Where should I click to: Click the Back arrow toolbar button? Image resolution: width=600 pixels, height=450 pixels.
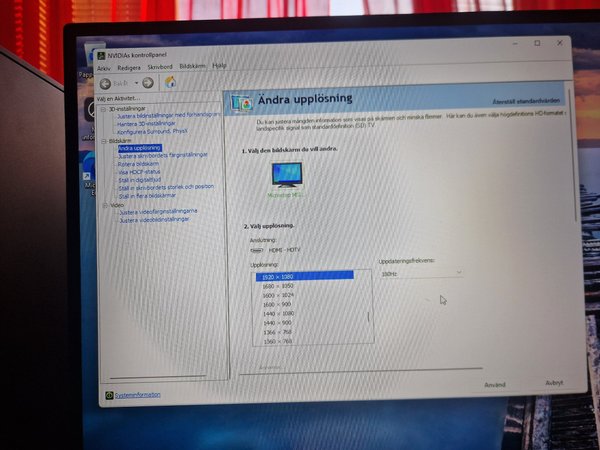(x=106, y=82)
